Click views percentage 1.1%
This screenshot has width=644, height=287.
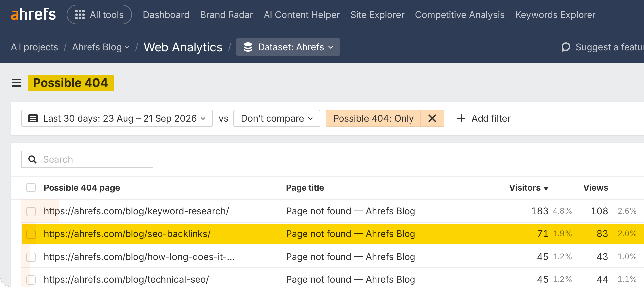[627, 279]
